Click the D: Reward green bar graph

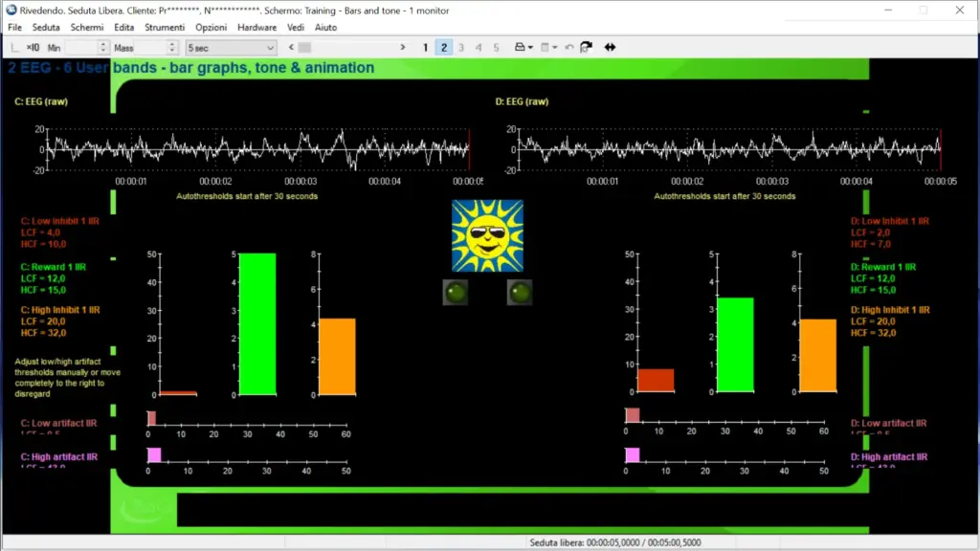pos(735,344)
